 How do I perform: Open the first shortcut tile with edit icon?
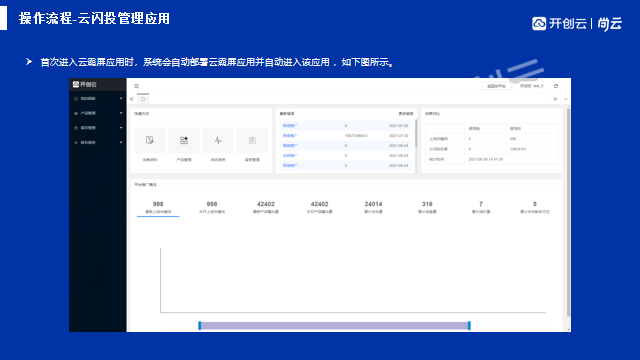tap(150, 140)
